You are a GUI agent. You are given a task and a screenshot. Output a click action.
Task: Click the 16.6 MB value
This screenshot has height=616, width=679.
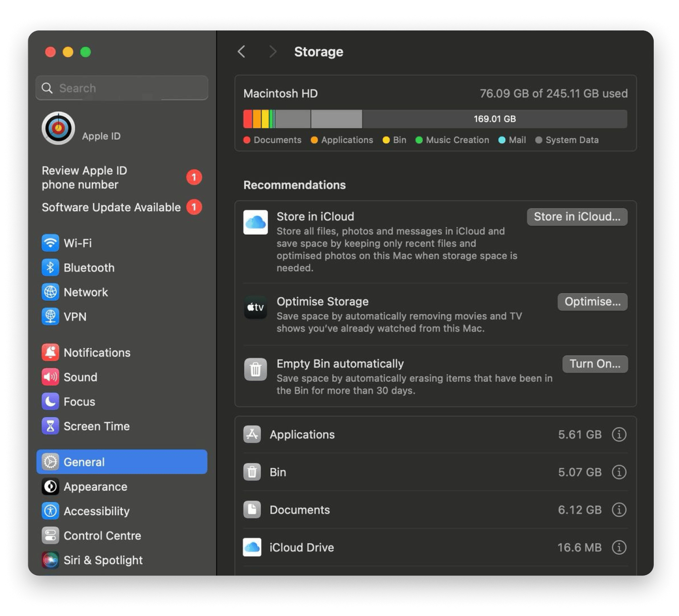click(579, 547)
